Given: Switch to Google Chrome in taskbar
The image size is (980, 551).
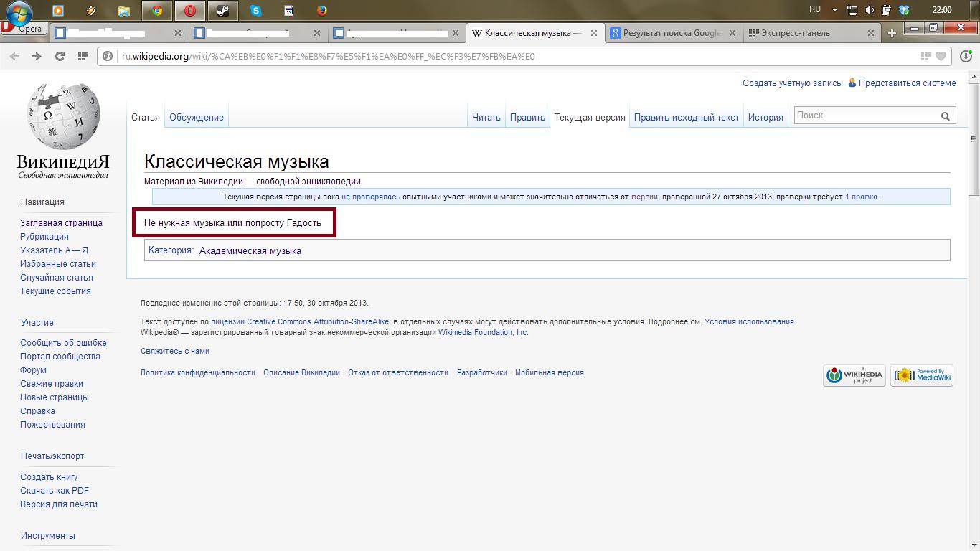Looking at the screenshot, I should click(157, 11).
